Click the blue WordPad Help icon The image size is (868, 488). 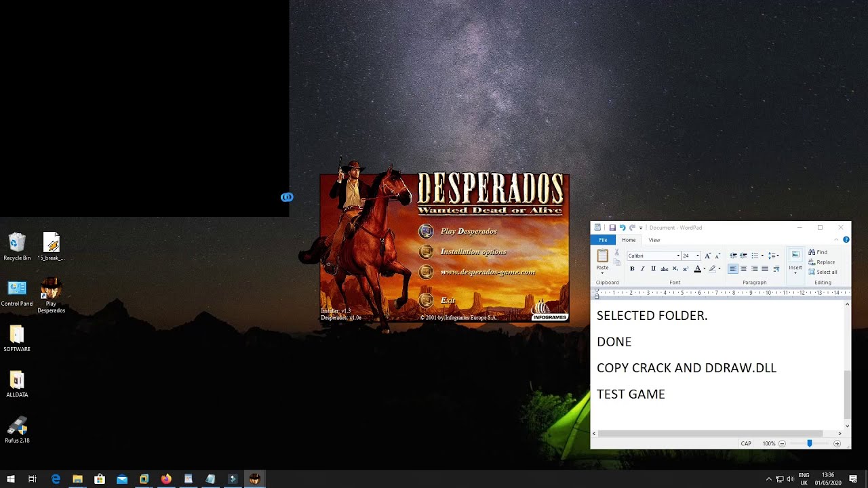tap(846, 240)
